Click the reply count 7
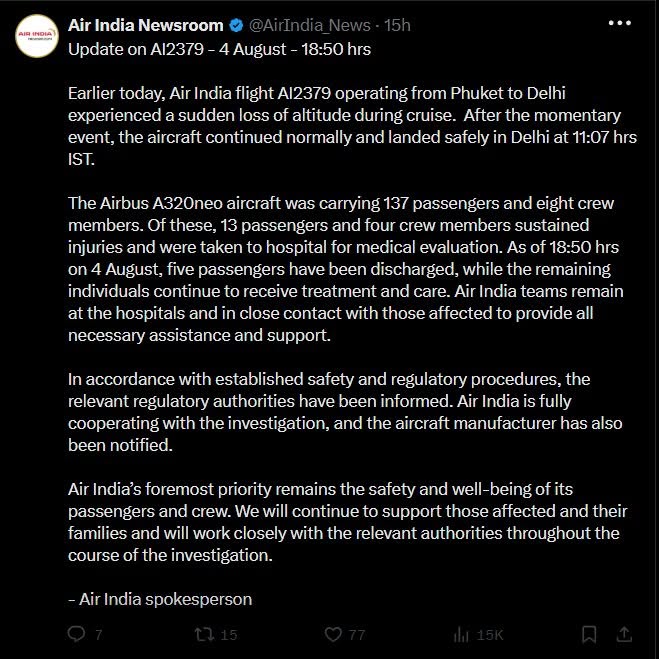Image resolution: width=659 pixels, height=659 pixels. (x=99, y=635)
